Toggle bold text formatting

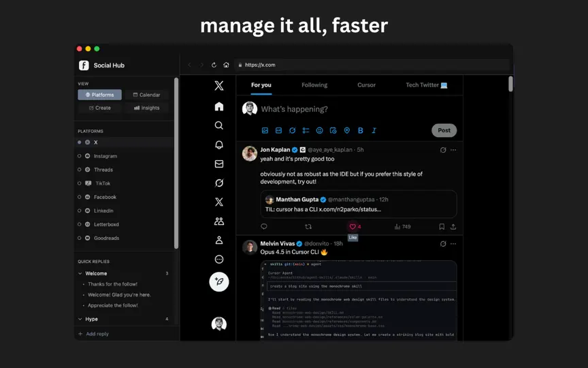(x=361, y=130)
